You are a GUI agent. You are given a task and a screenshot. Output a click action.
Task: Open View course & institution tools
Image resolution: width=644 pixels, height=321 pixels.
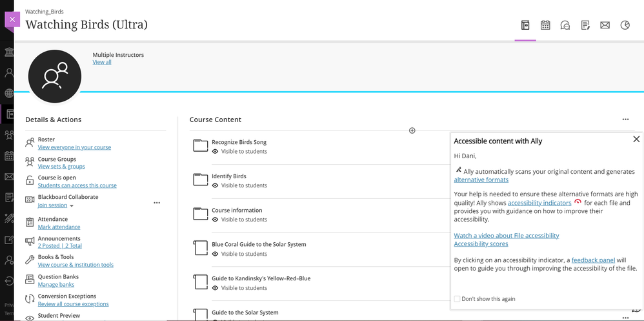75,265
